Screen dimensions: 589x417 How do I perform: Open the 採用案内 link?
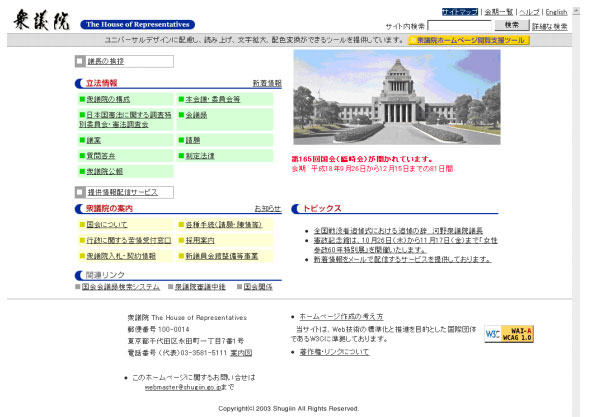coord(200,240)
